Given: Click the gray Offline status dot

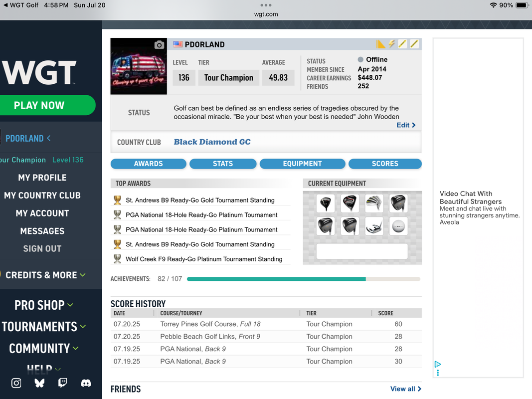Looking at the screenshot, I should tap(360, 59).
